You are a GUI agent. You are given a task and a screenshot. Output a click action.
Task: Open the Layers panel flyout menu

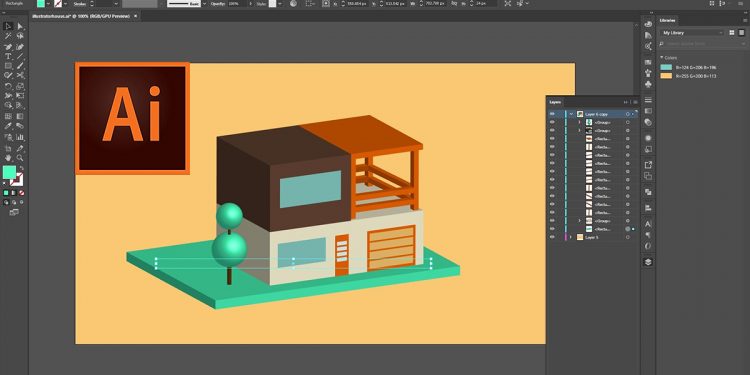click(x=635, y=102)
